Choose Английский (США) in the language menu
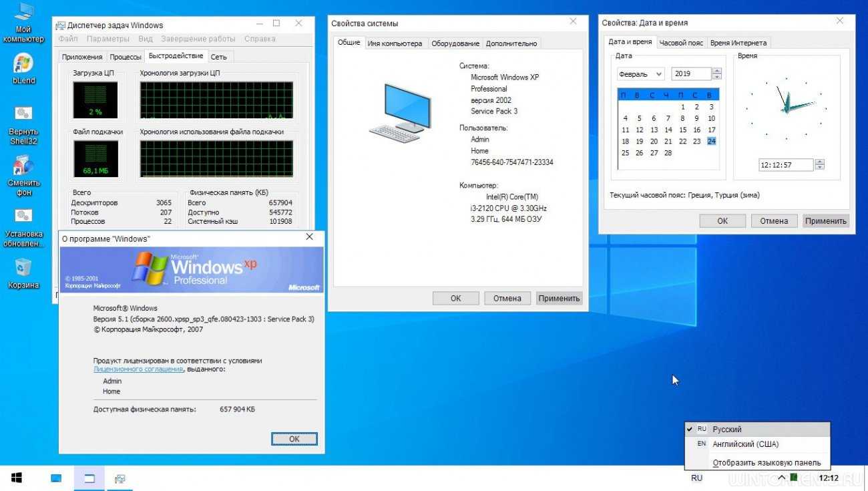Screen dimensions: 868x491 click(757, 444)
